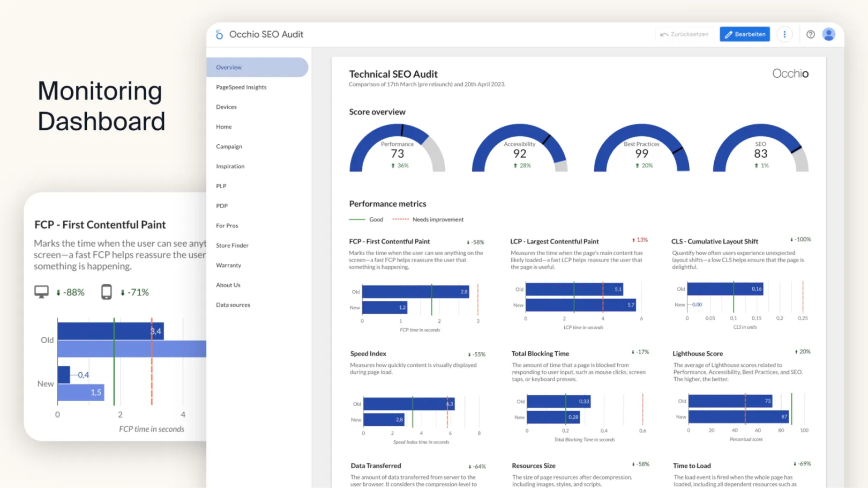Viewport: 868px width, 488px height.
Task: Select the Campaign sidebar item
Action: click(x=229, y=146)
